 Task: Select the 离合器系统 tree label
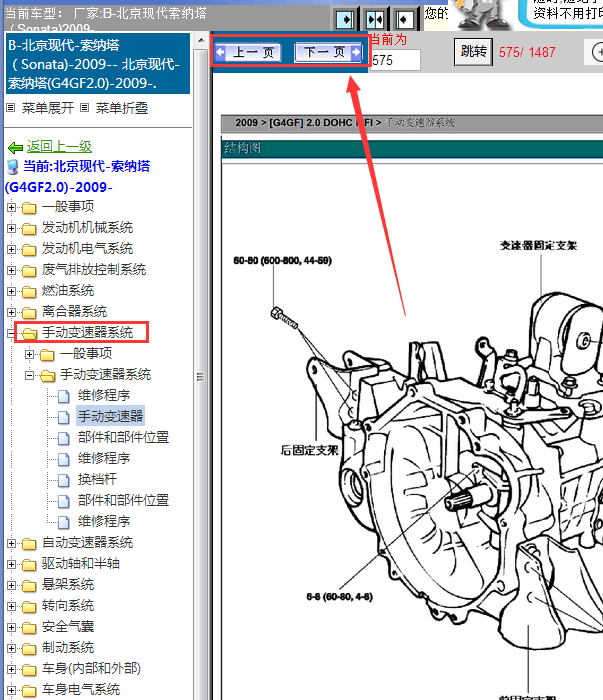pyautogui.click(x=75, y=311)
